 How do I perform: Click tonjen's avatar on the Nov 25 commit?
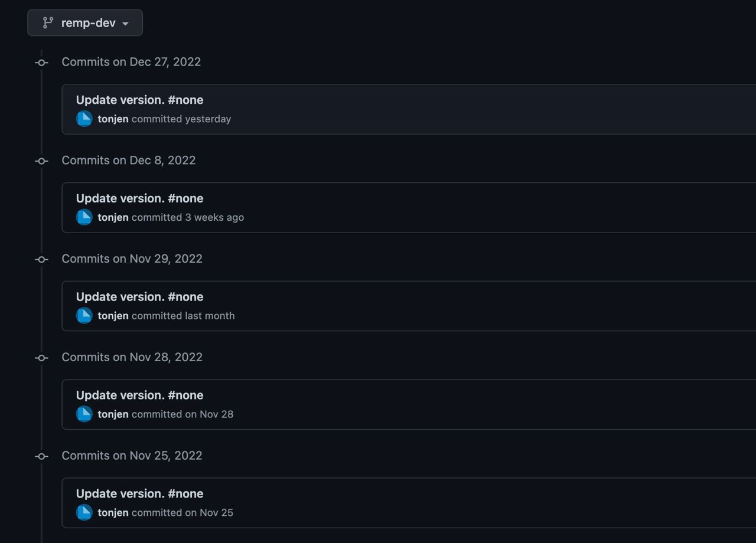(84, 512)
